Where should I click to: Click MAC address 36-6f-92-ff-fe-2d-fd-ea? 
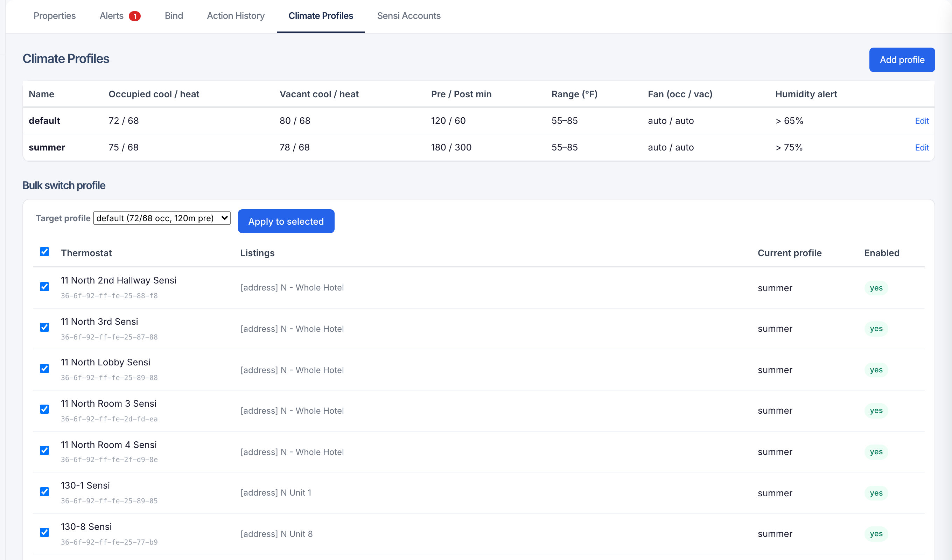(109, 419)
